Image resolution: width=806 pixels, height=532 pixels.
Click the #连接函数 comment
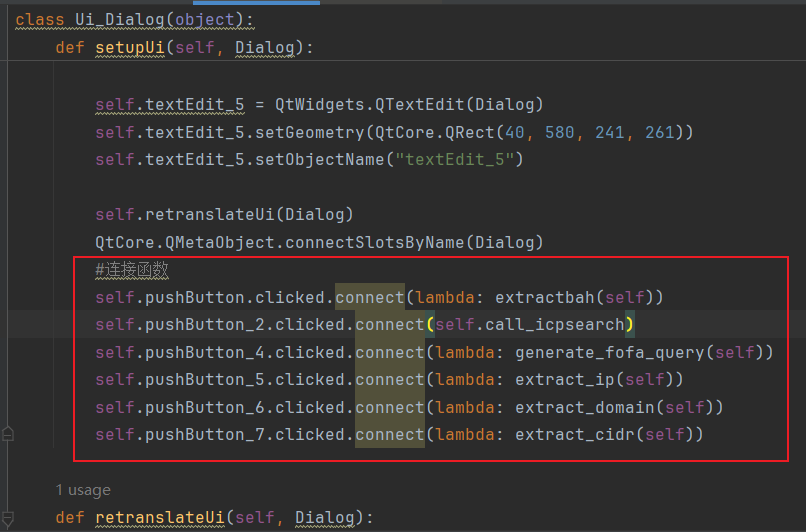tap(132, 270)
